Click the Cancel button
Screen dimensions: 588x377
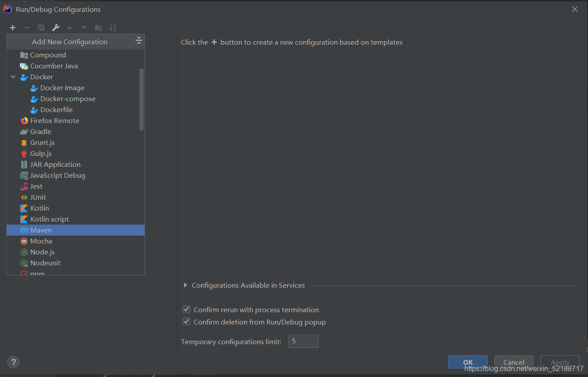(514, 362)
